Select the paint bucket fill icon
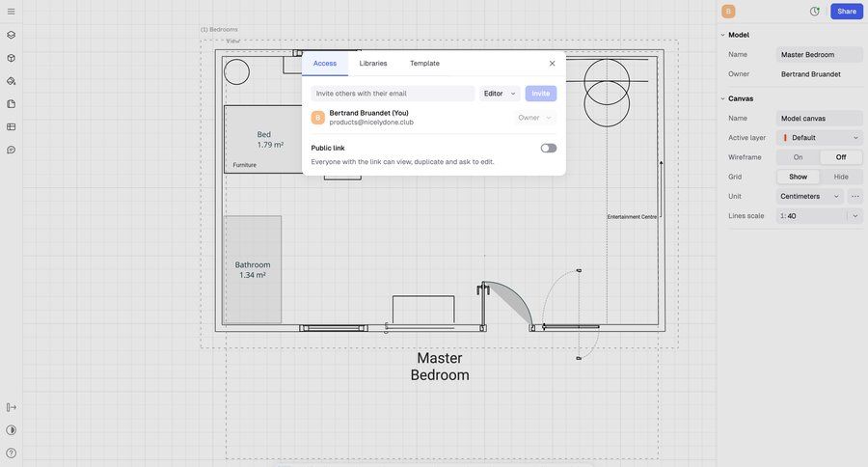This screenshot has width=868, height=467. point(11,81)
